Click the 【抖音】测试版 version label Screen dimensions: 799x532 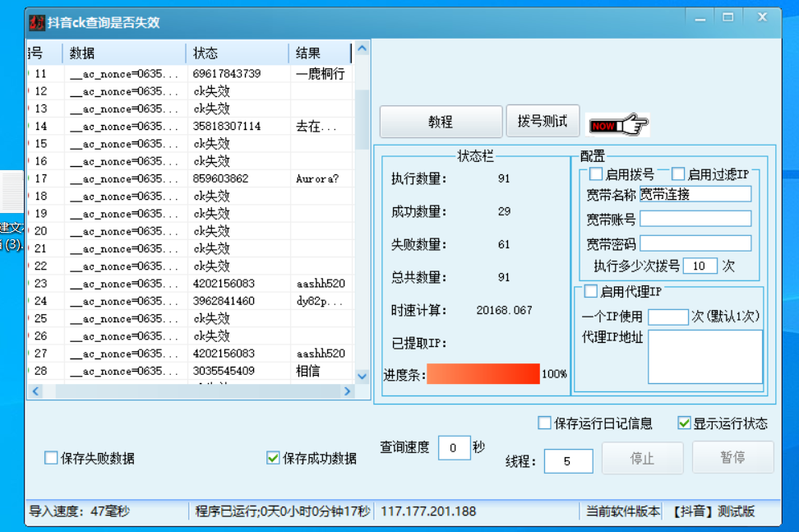(711, 511)
